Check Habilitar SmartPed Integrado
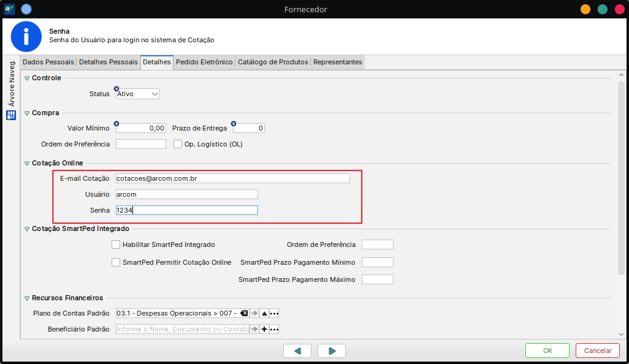629x364 pixels. point(116,245)
